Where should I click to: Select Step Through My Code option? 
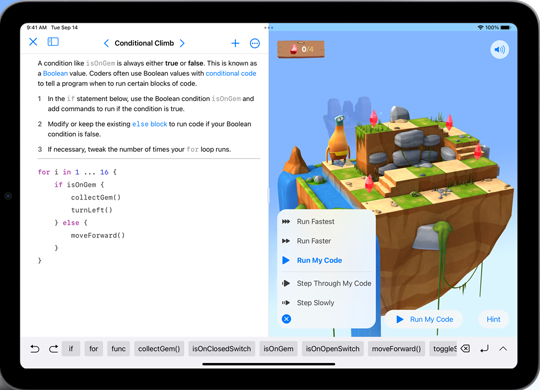[x=326, y=283]
